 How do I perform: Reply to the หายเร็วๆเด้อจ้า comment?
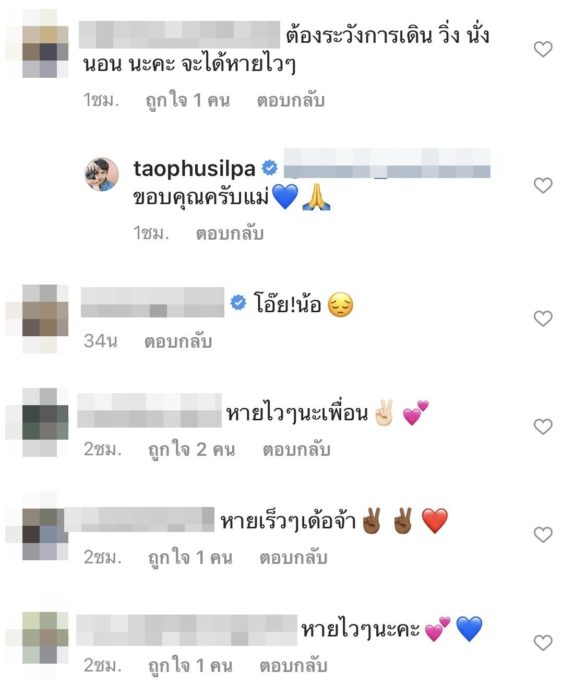tap(294, 558)
